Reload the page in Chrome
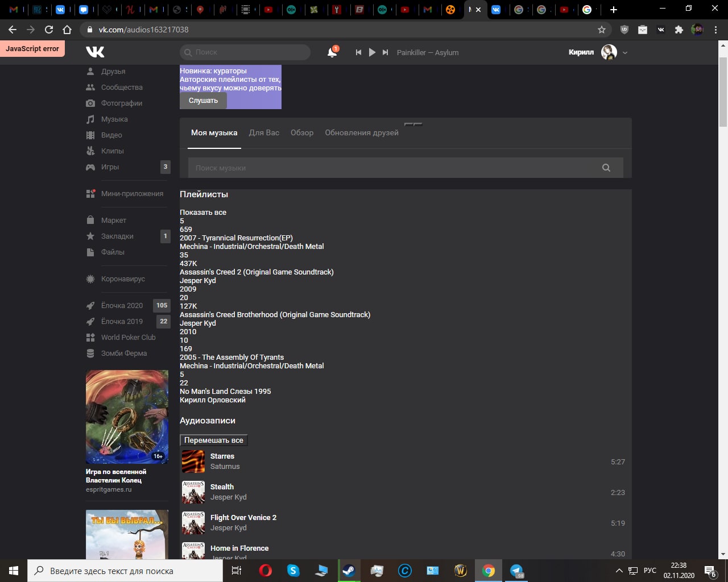The image size is (728, 582). 49,30
